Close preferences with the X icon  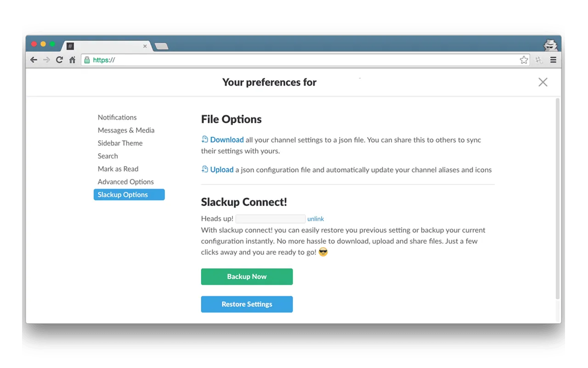click(x=543, y=82)
